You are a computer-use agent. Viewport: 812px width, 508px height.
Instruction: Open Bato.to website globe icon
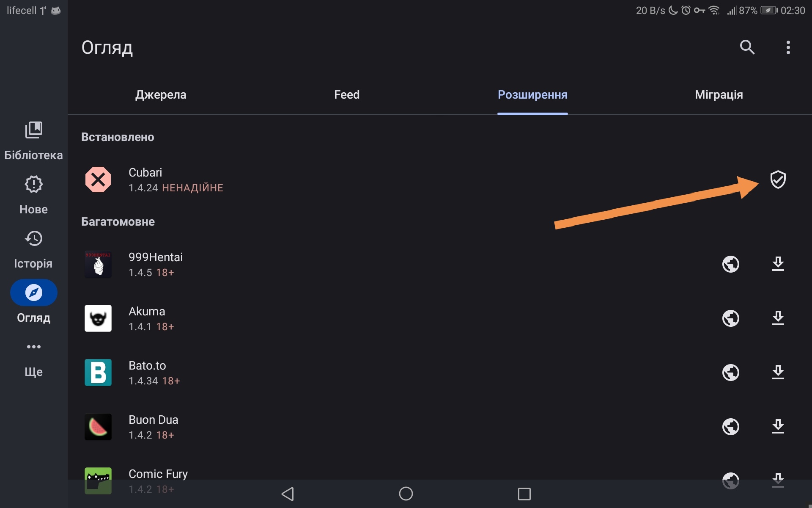730,373
